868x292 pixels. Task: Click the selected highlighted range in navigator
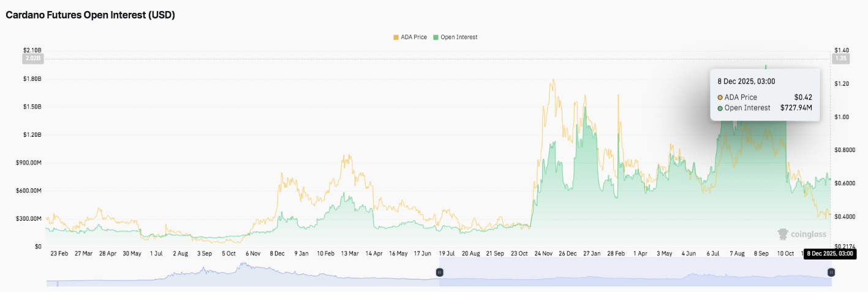[x=631, y=273]
